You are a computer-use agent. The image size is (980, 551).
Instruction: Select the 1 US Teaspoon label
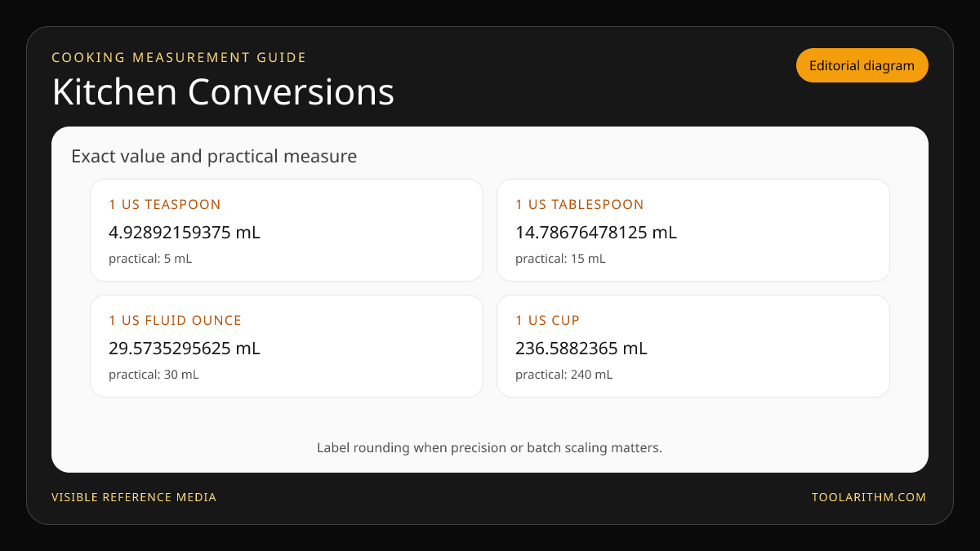[165, 204]
